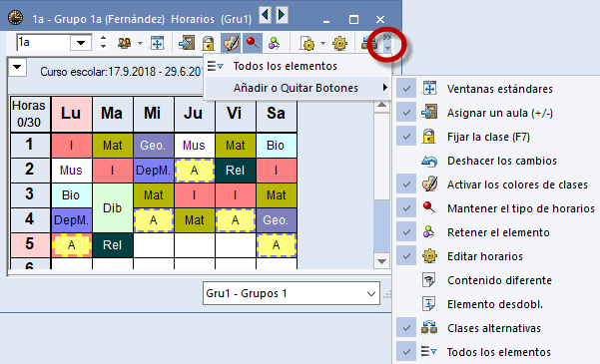Select the Ma day column header
The image size is (600, 364).
pyautogui.click(x=112, y=114)
